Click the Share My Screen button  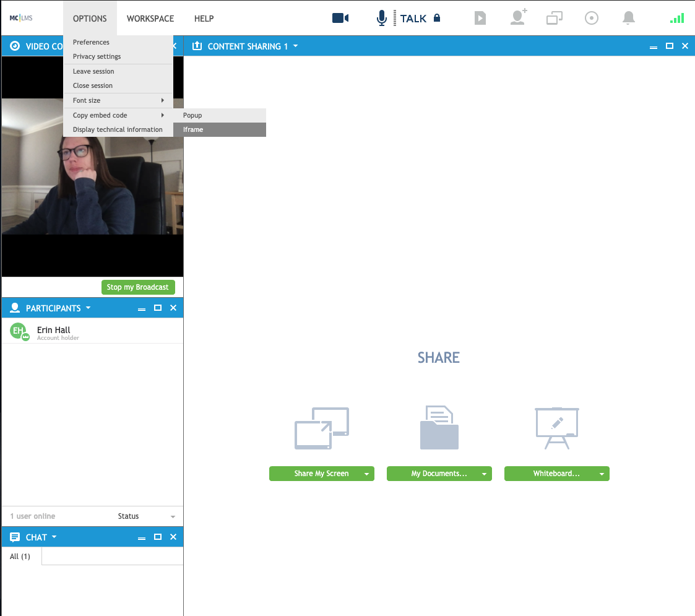[321, 474]
